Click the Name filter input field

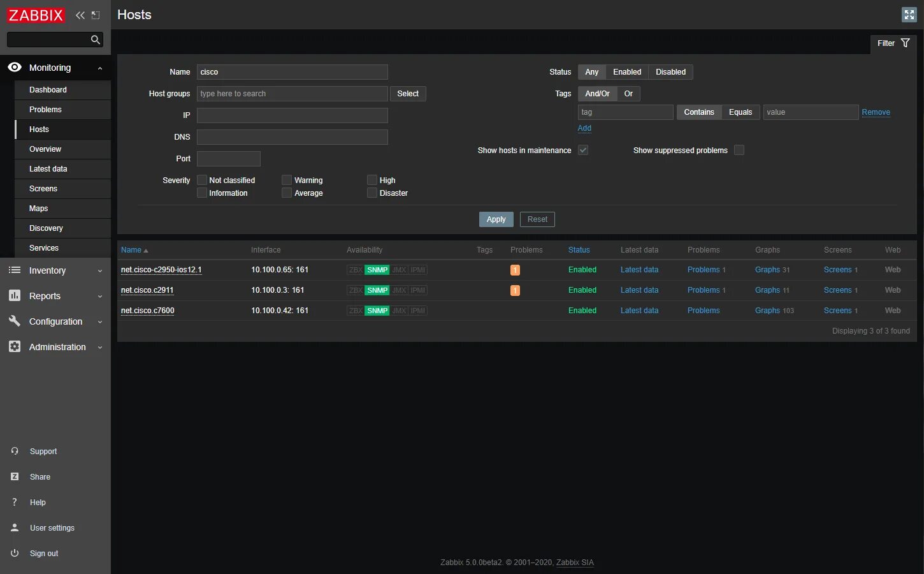292,72
